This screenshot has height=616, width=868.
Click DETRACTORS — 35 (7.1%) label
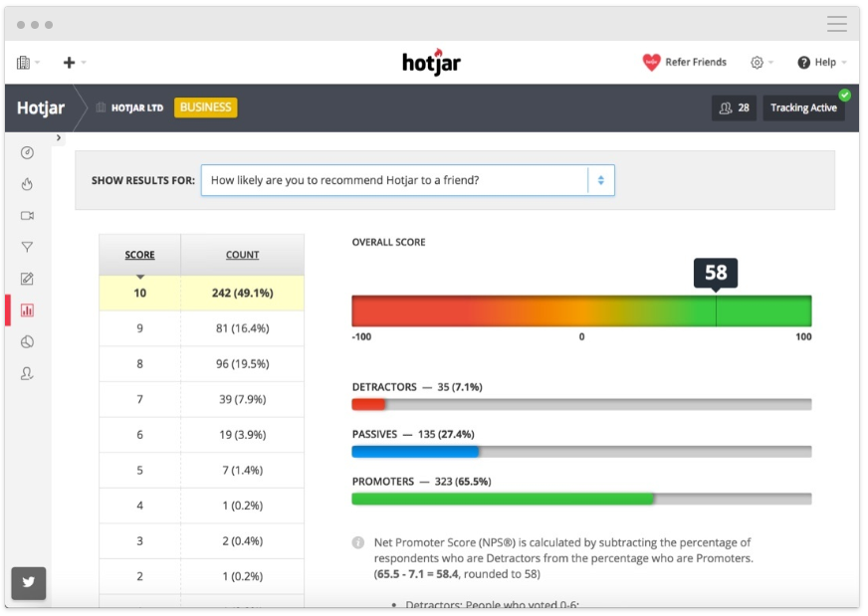click(417, 387)
